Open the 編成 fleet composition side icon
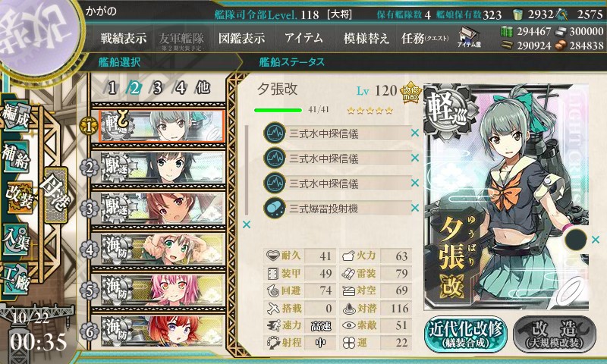 (x=16, y=116)
